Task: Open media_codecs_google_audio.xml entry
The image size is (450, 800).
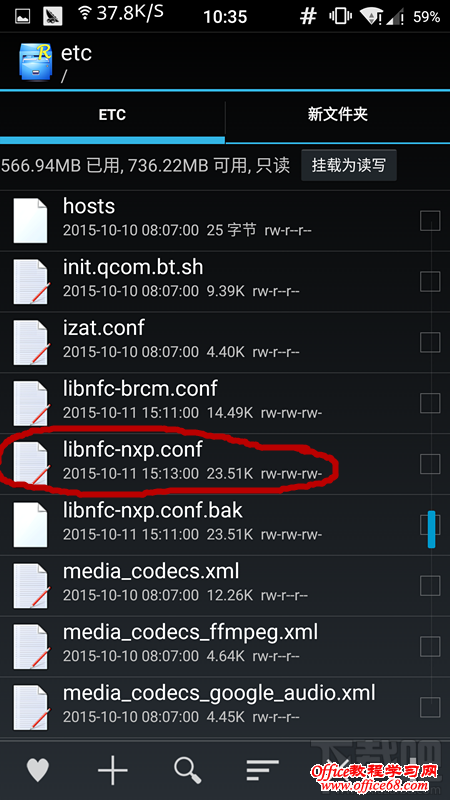Action: click(x=225, y=707)
